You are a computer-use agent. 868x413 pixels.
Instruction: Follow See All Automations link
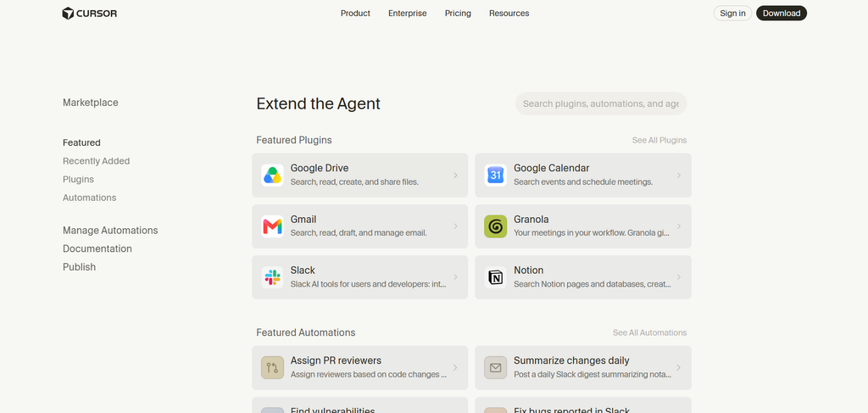point(649,332)
